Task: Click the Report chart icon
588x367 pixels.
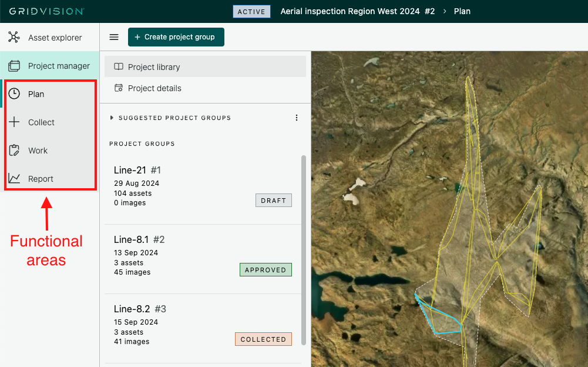Action: click(14, 179)
